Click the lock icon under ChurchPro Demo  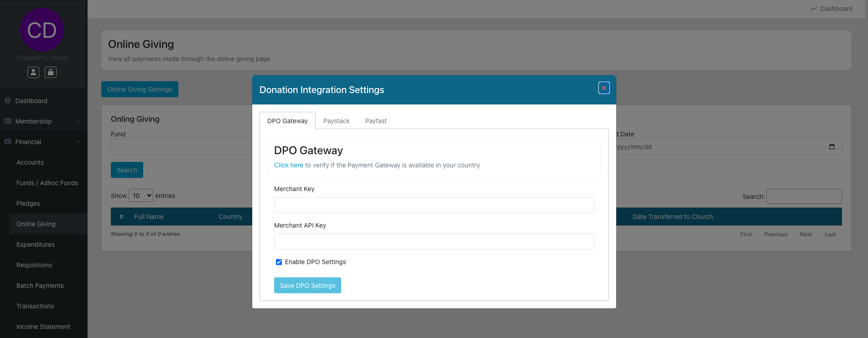(x=51, y=72)
